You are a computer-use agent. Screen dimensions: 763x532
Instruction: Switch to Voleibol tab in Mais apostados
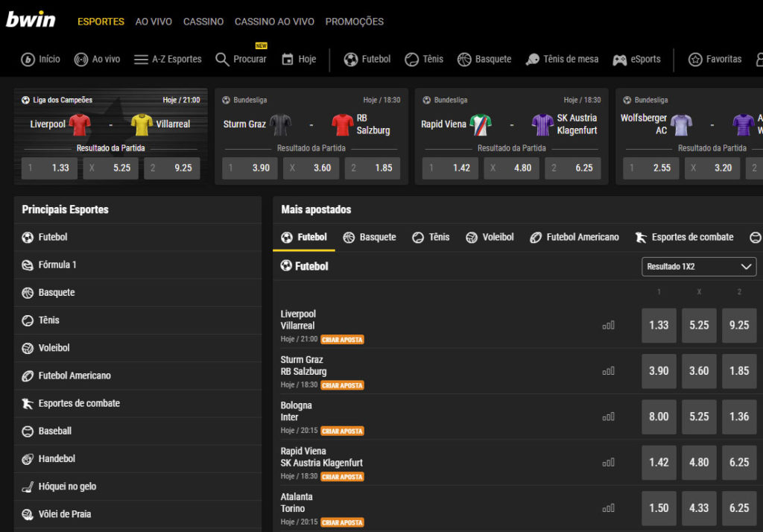[x=490, y=237]
